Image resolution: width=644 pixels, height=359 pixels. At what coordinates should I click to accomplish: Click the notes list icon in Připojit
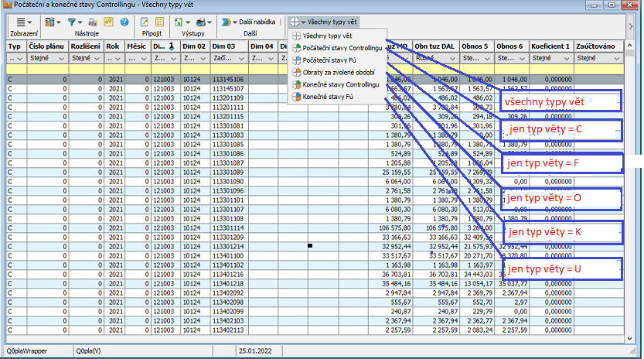point(159,22)
